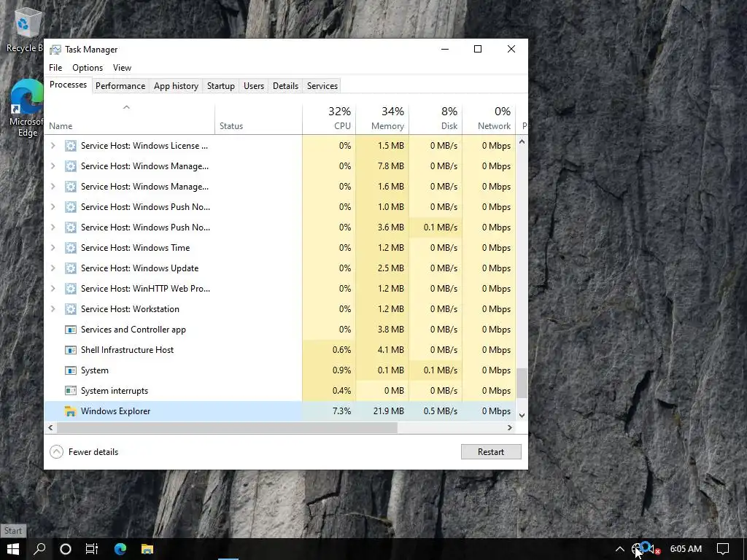Select the Microsoft Edge desktop shortcut
747x560 pixels.
[x=26, y=109]
